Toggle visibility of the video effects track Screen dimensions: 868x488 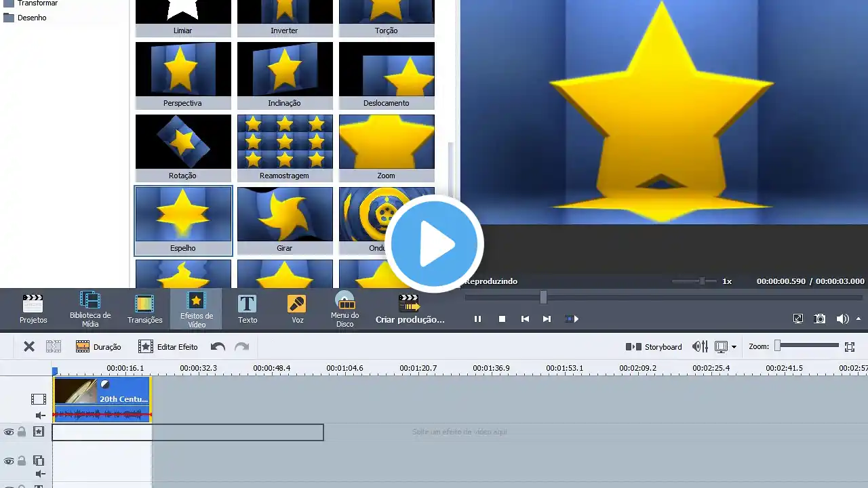(x=9, y=432)
